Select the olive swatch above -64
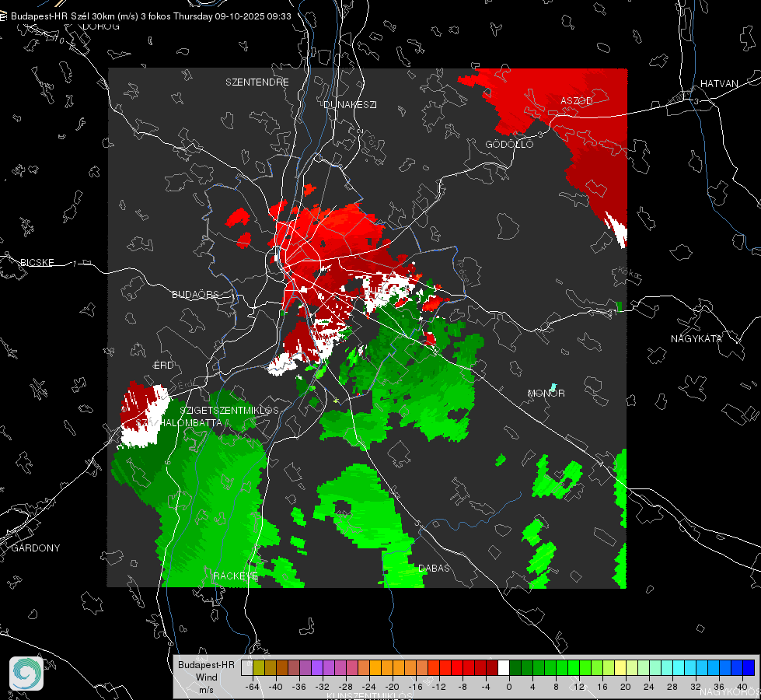Image resolution: width=761 pixels, height=700 pixels. [259, 667]
